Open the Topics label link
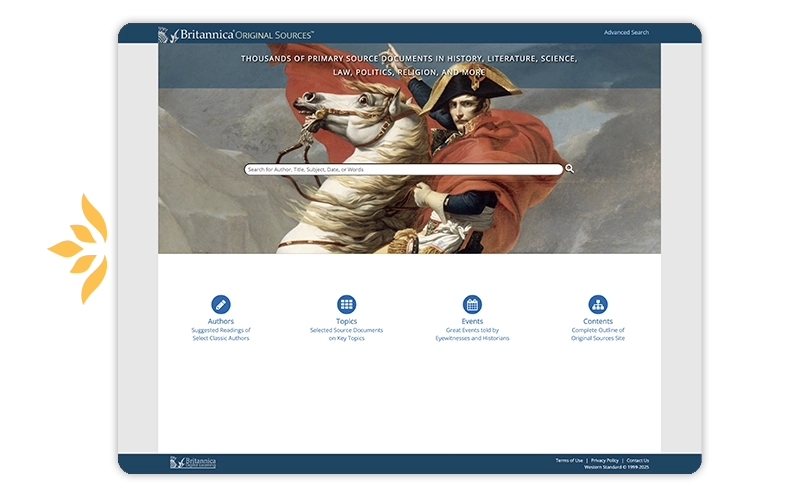Viewport: 800px width, 500px height. [x=346, y=321]
